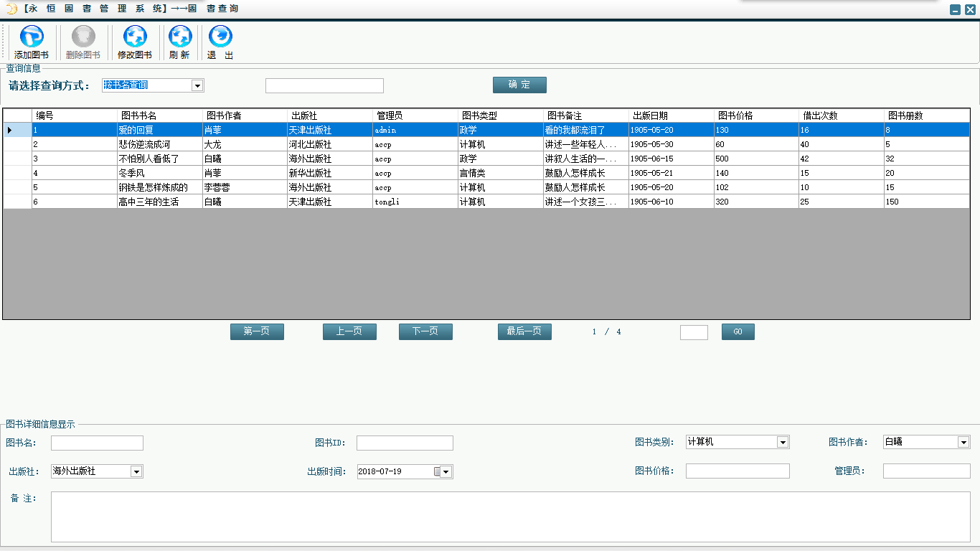This screenshot has width=980, height=551.
Task: Click the loan count cell 42
Action: click(x=843, y=159)
